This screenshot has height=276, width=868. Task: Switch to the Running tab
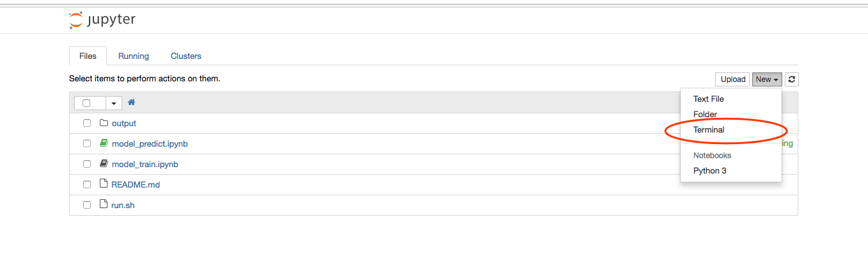click(x=134, y=56)
